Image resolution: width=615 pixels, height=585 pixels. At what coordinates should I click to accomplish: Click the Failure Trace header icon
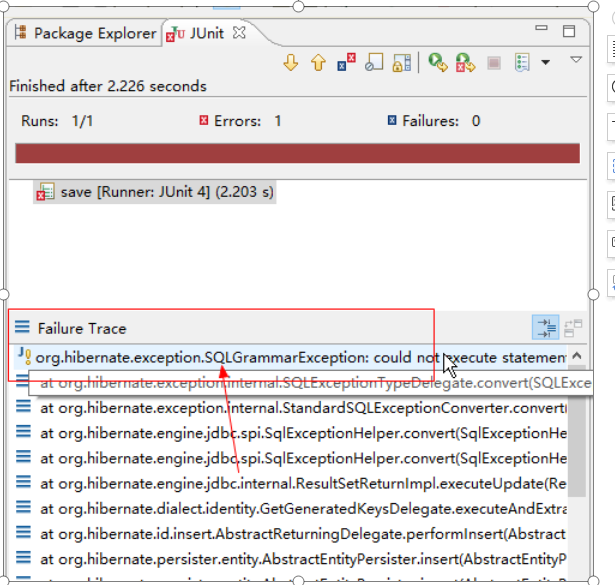click(x=22, y=327)
